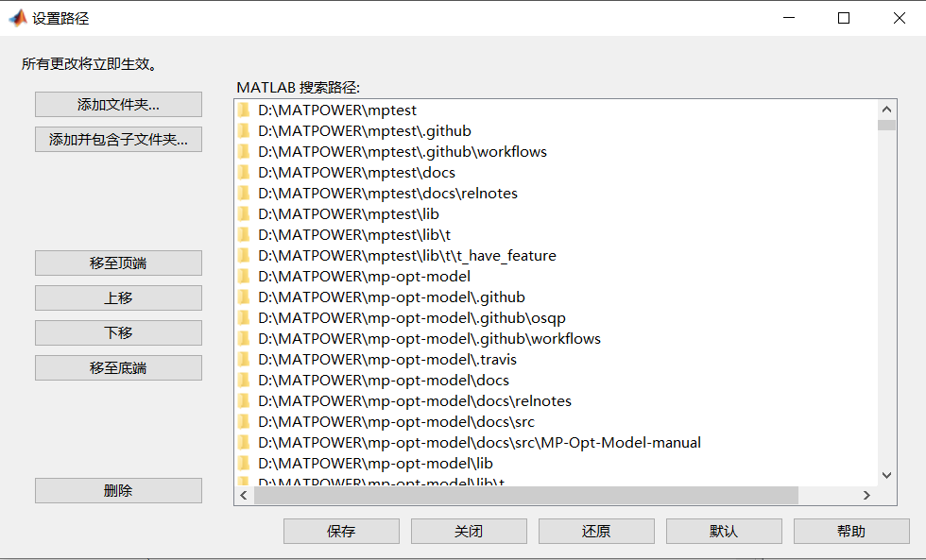The image size is (926, 560).
Task: Click the horizontal scrollbar right arrow
Action: (x=866, y=494)
